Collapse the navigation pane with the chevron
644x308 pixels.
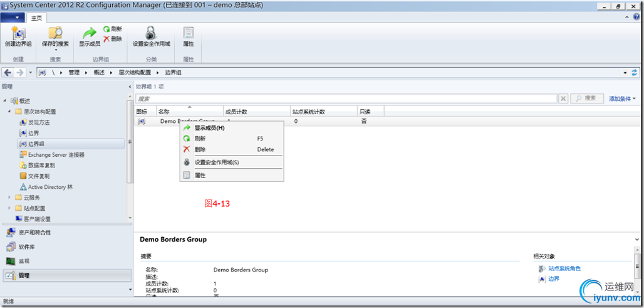pos(128,87)
